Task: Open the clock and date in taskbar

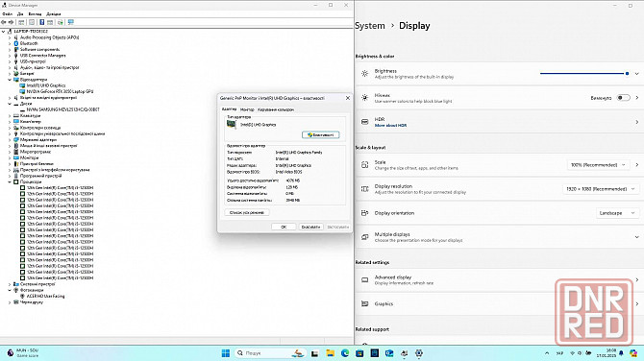Action: point(606,353)
